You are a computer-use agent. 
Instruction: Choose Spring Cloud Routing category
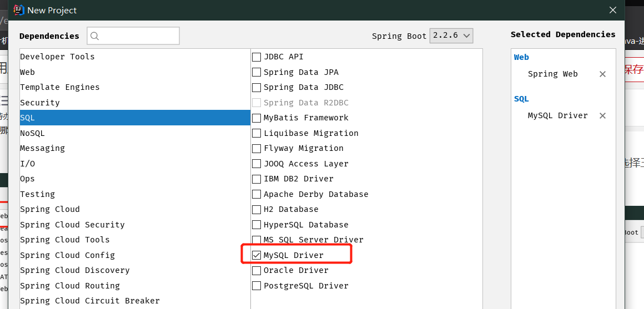pyautogui.click(x=135, y=285)
